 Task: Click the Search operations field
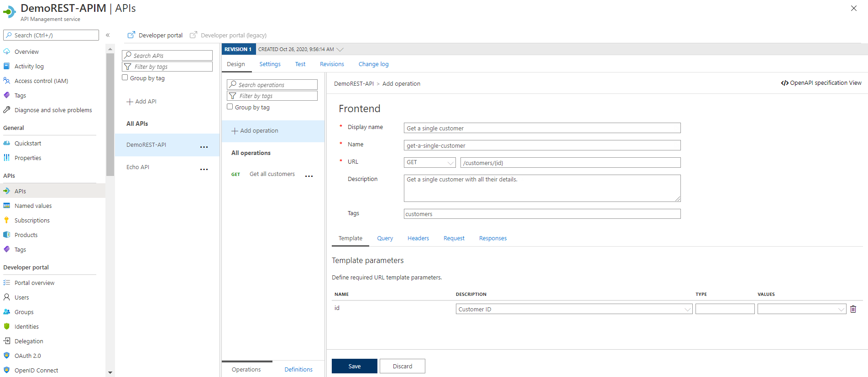pos(272,84)
